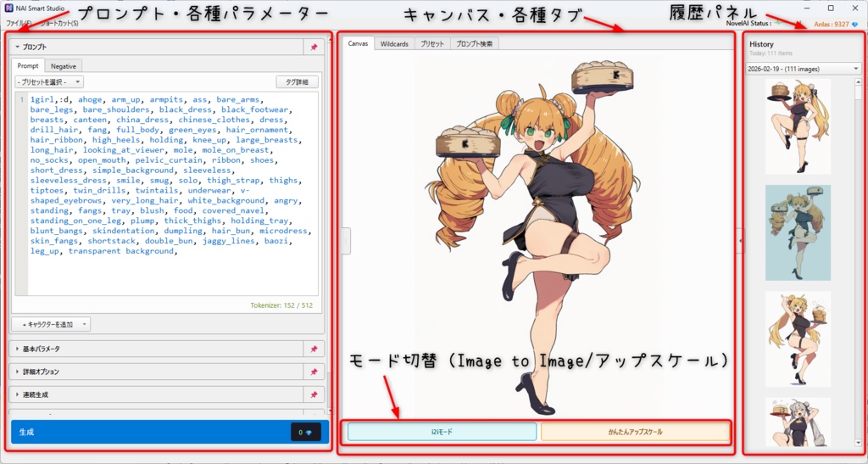The width and height of the screenshot is (868, 464).
Task: Click the 生成 generate button
Action: coord(170,433)
